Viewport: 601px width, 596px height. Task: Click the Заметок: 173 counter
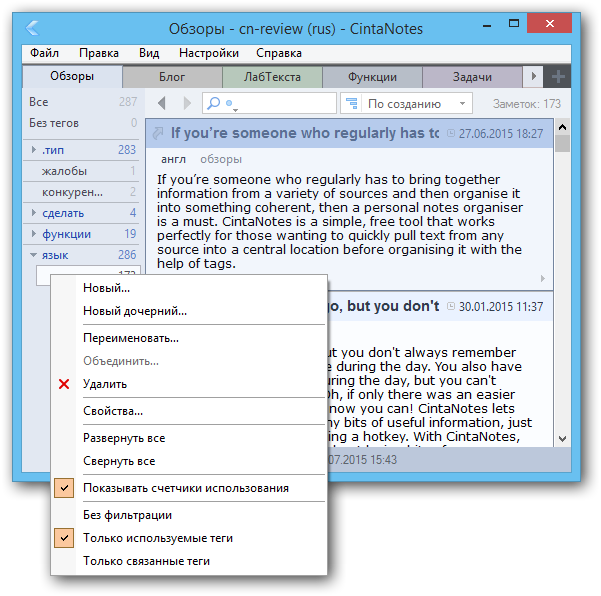[527, 103]
